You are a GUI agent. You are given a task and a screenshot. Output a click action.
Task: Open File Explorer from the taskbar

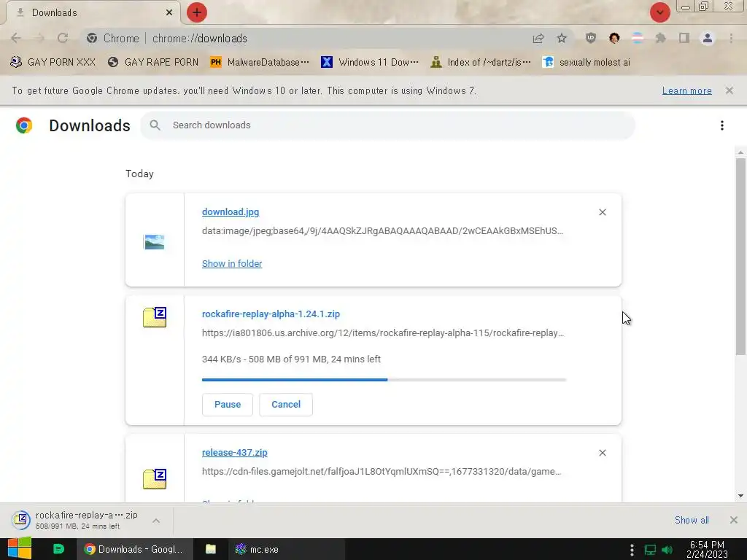coord(211,549)
